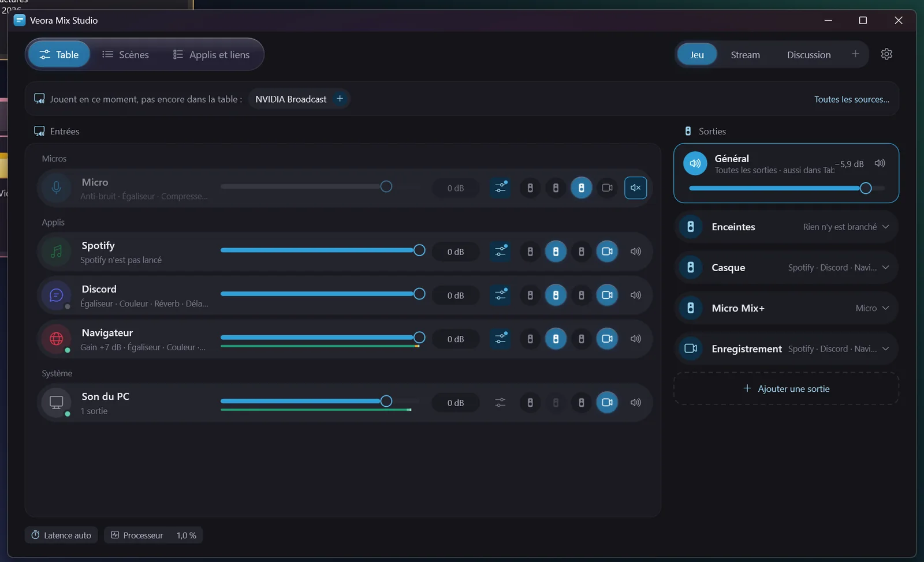Add NVIDIA Broadcast to the table
Viewport: 924px width, 562px height.
click(x=340, y=99)
